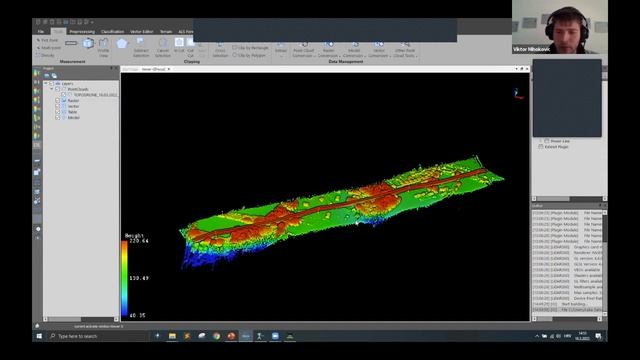Collapse the PointClouds tree node
The height and width of the screenshot is (360, 640).
tap(52, 89)
